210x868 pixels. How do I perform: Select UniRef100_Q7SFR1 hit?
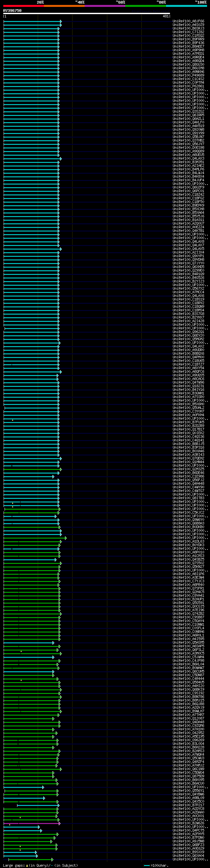[188, 588]
